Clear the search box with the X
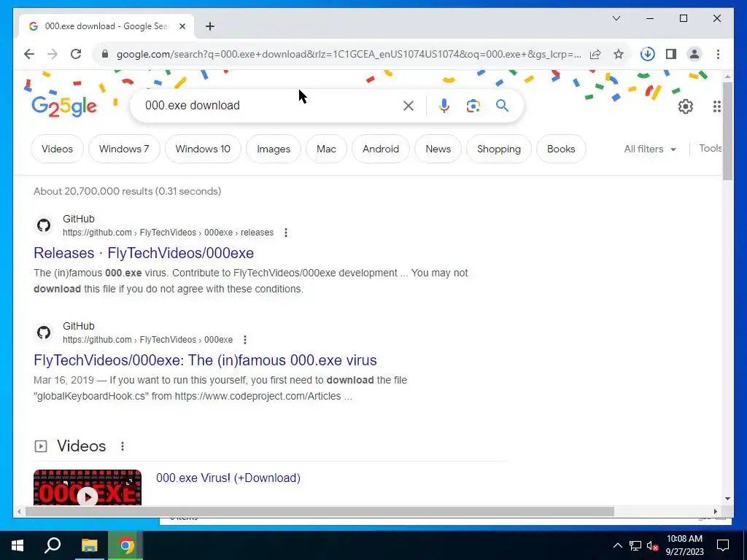The width and height of the screenshot is (747, 560). pos(409,106)
